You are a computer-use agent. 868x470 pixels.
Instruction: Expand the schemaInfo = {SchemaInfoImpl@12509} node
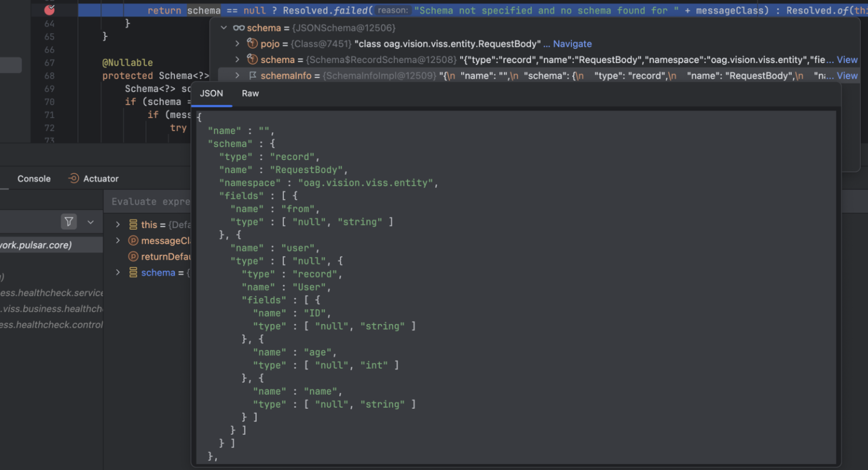(x=237, y=76)
